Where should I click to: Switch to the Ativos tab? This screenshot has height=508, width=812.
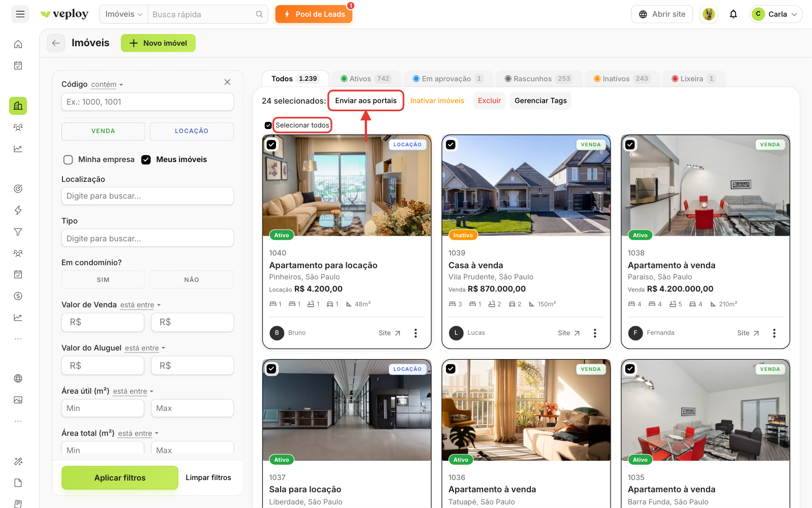[x=365, y=79]
